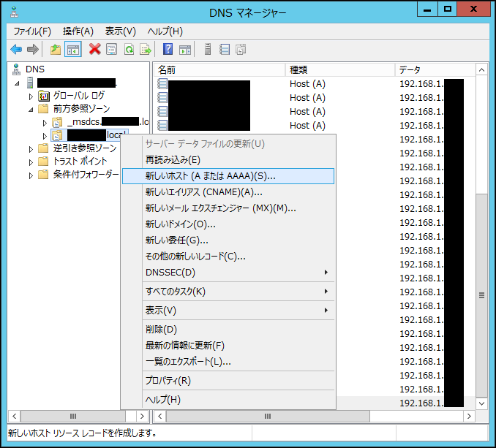
Task: Expand the グローバル ログ tree node
Action: (31, 96)
